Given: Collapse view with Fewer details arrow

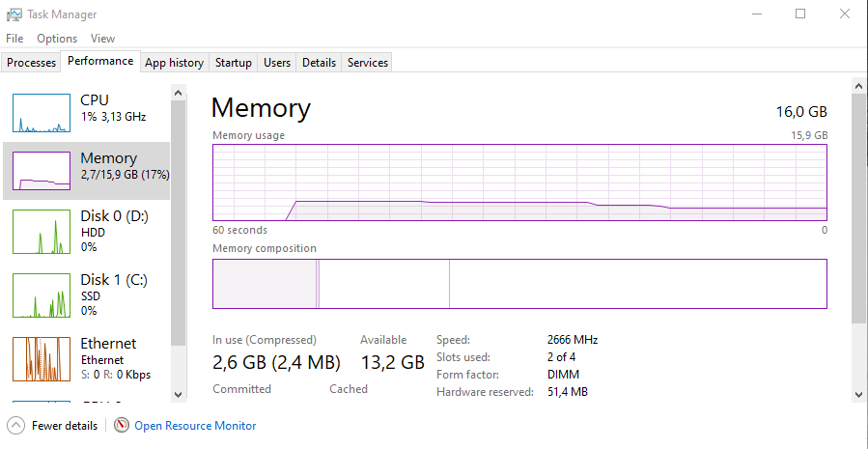Looking at the screenshot, I should pos(15,425).
